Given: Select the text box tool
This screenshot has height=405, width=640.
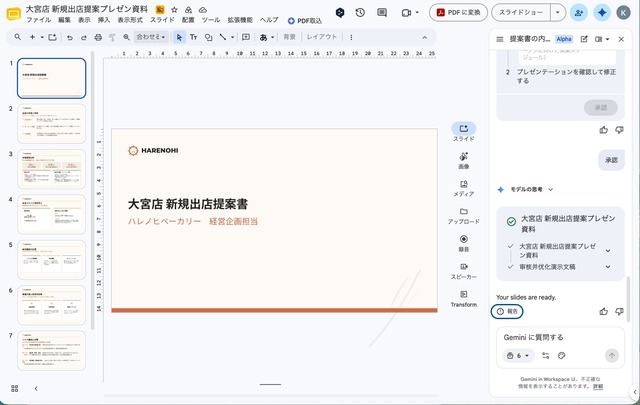Looking at the screenshot, I should [193, 37].
